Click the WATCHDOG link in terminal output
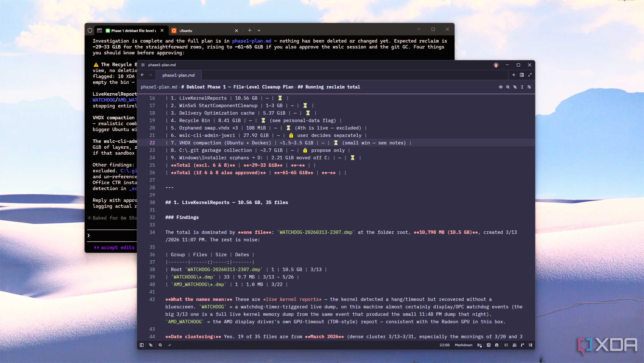Viewport: 644px width, 363px height. pos(104,100)
